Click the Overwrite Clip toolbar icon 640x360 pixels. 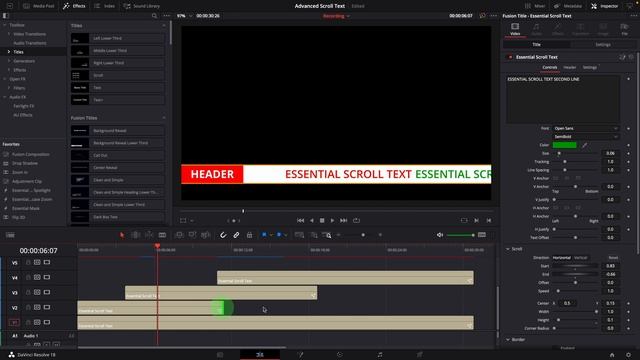(192, 235)
